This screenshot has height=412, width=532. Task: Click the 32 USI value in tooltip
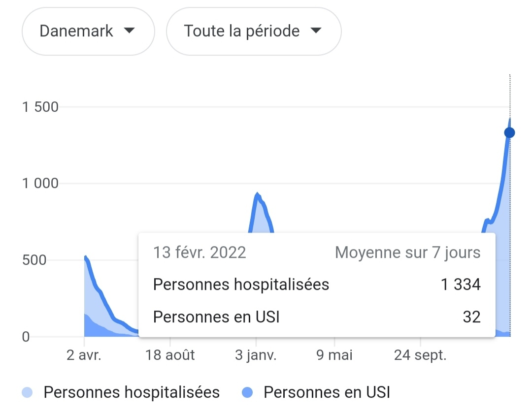tap(471, 317)
